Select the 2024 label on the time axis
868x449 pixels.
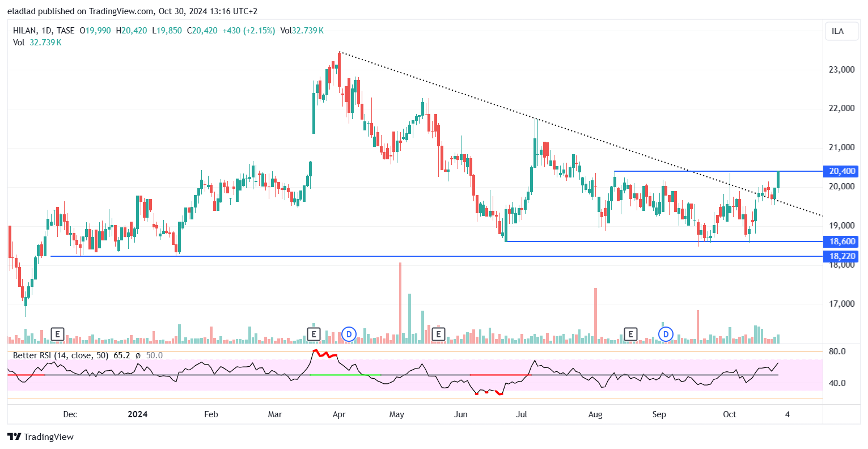[138, 414]
